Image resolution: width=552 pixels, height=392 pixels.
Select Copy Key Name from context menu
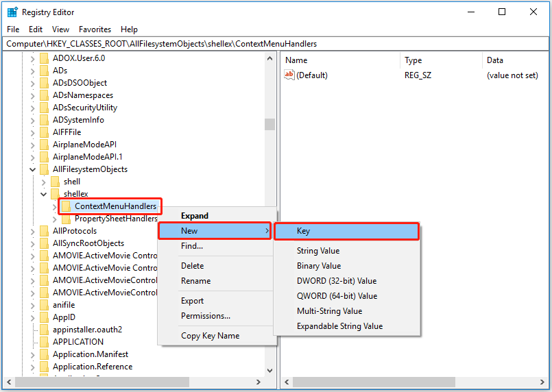(x=210, y=336)
